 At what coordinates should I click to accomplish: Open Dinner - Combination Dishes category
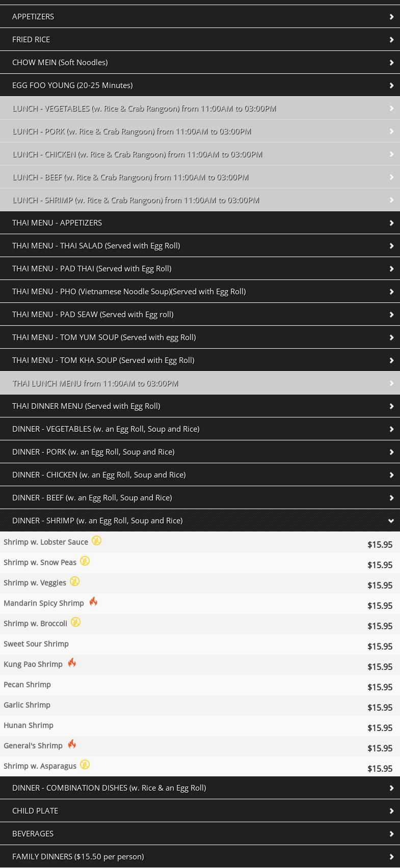[x=109, y=788]
